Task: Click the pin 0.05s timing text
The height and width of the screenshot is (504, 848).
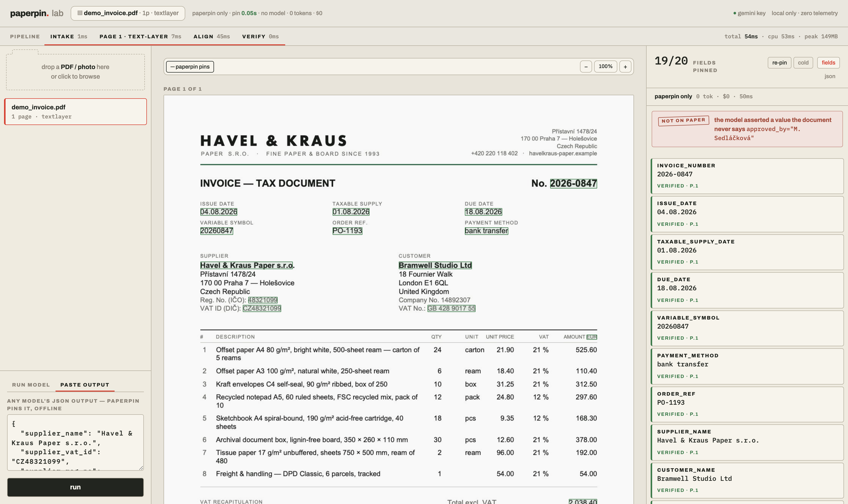Action: [244, 13]
